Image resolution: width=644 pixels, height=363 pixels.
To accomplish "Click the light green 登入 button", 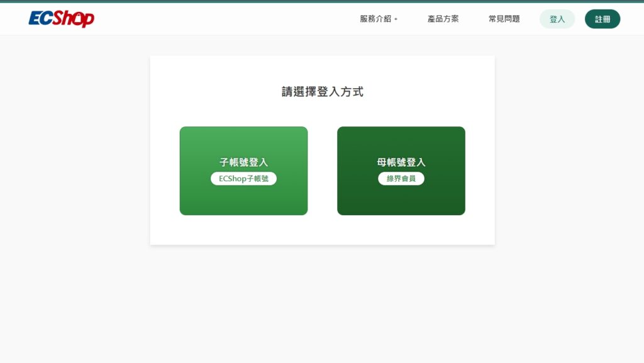I will pos(557,19).
